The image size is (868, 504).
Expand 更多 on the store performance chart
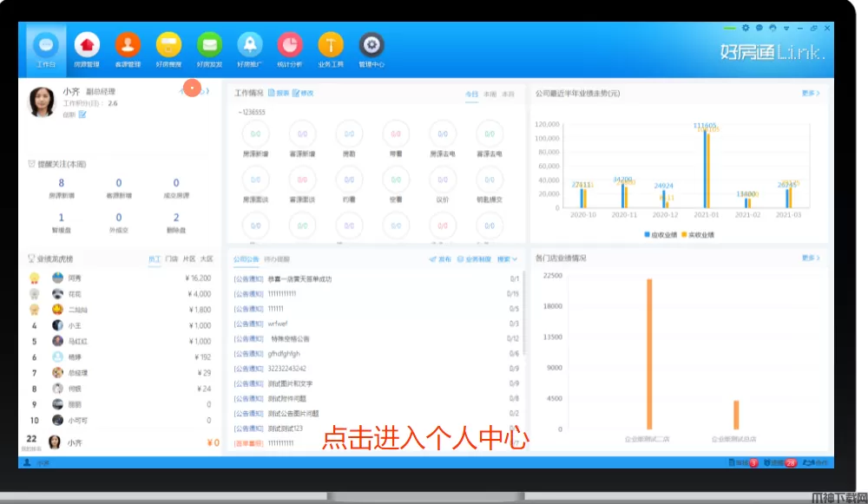pyautogui.click(x=810, y=259)
